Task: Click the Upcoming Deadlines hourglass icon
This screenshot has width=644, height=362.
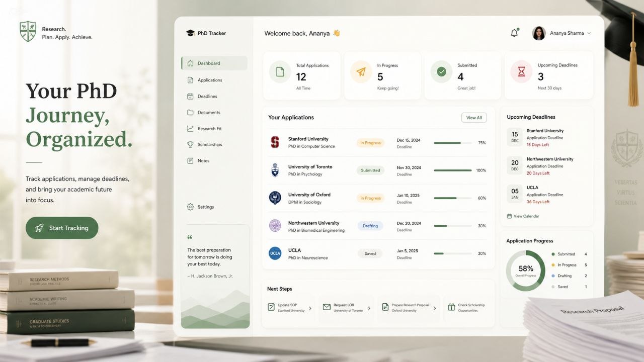Action: point(521,72)
